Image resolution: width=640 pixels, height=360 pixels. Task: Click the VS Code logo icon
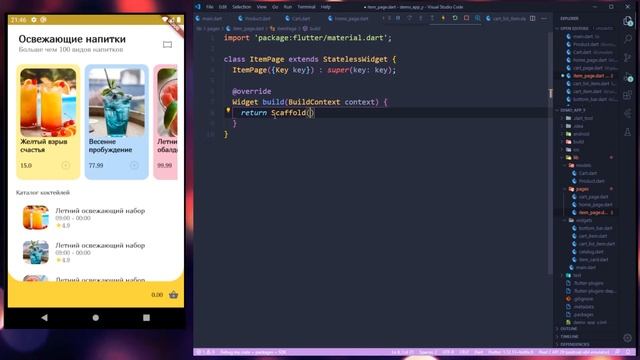pyautogui.click(x=198, y=7)
